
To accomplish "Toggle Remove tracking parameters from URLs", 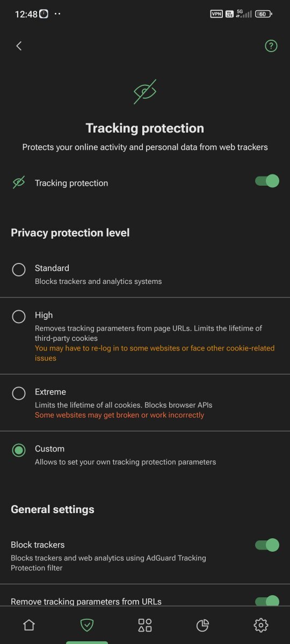I will pos(267,602).
